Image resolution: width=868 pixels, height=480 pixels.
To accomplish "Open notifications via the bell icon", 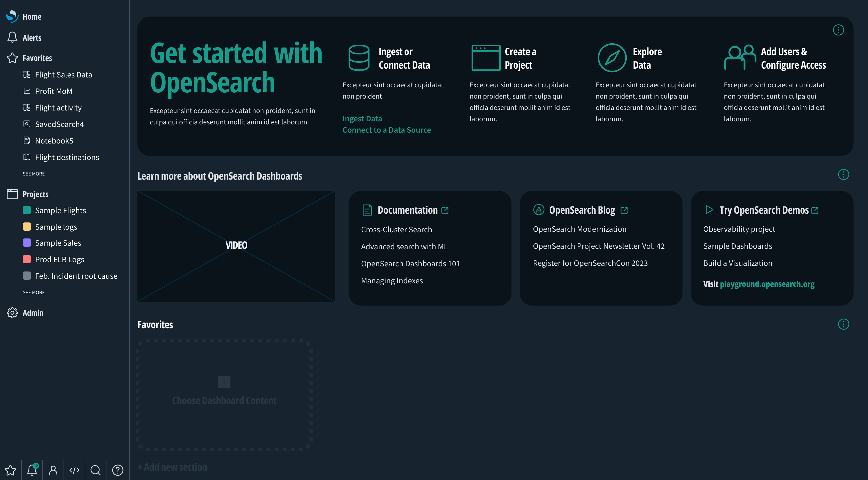I will coord(32,470).
